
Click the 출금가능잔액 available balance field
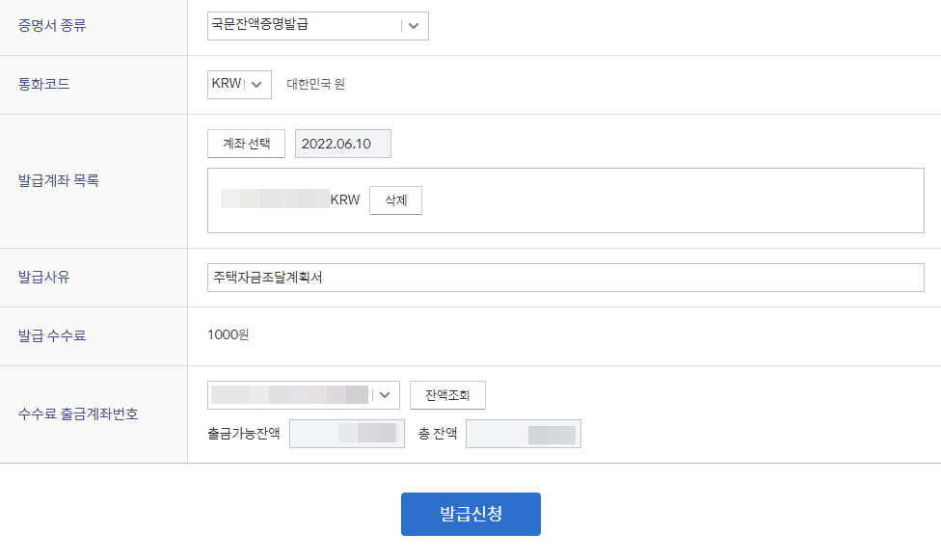coord(346,433)
